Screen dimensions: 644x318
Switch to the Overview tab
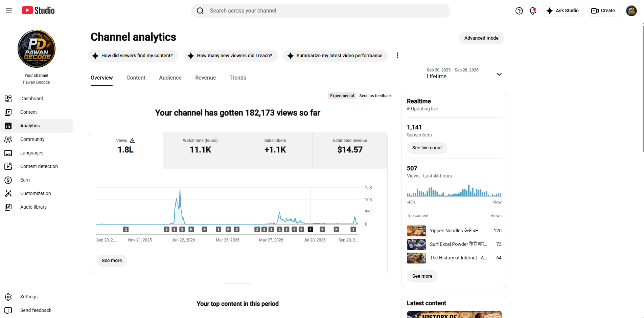(101, 78)
